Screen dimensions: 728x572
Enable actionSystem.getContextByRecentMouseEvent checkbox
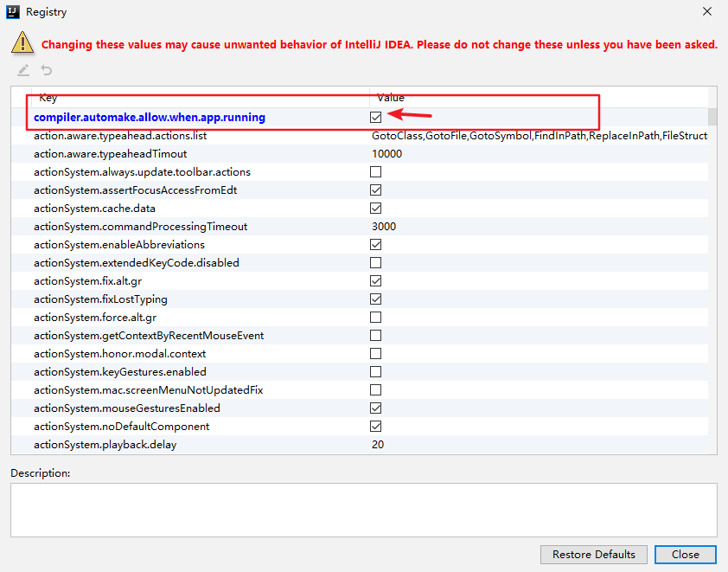(375, 336)
